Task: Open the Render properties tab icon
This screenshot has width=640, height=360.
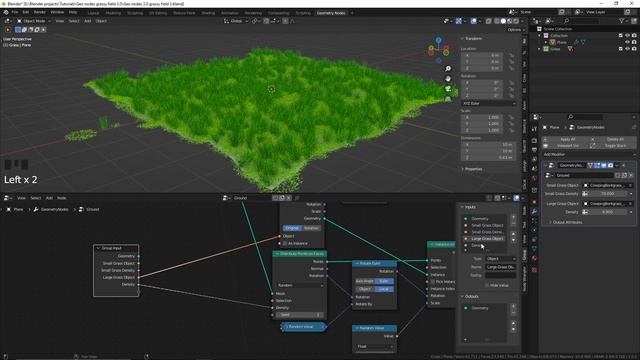Action: (534, 140)
